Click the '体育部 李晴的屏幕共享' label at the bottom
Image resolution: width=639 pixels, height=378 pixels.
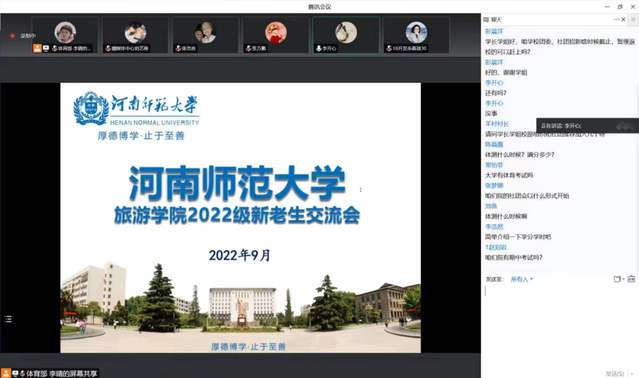(x=62, y=373)
